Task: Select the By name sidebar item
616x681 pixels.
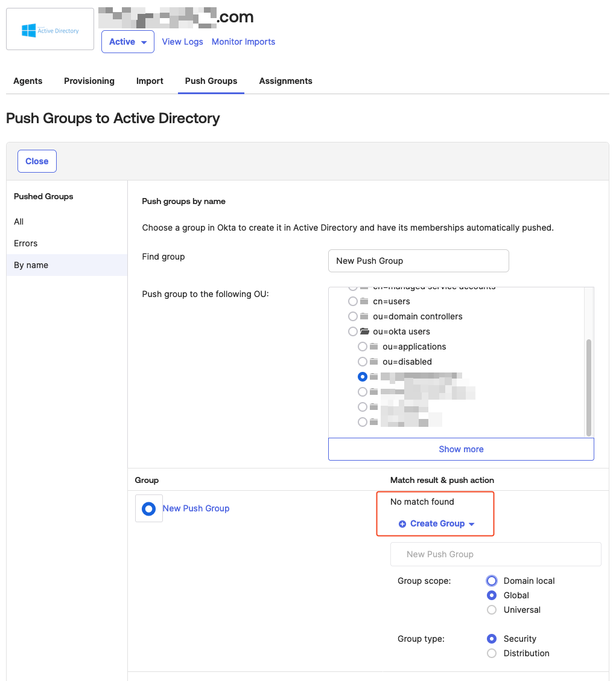Action: (x=67, y=266)
